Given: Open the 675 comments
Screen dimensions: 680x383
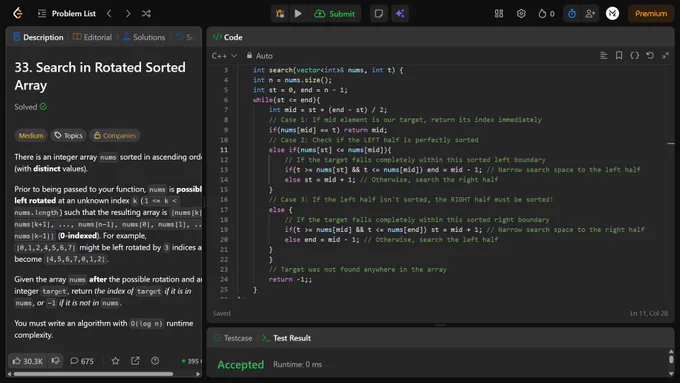Looking at the screenshot, I should [x=82, y=361].
